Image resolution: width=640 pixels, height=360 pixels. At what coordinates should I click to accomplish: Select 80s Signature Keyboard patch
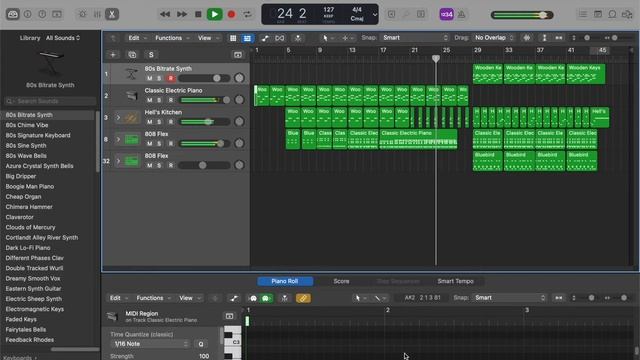pos(38,135)
